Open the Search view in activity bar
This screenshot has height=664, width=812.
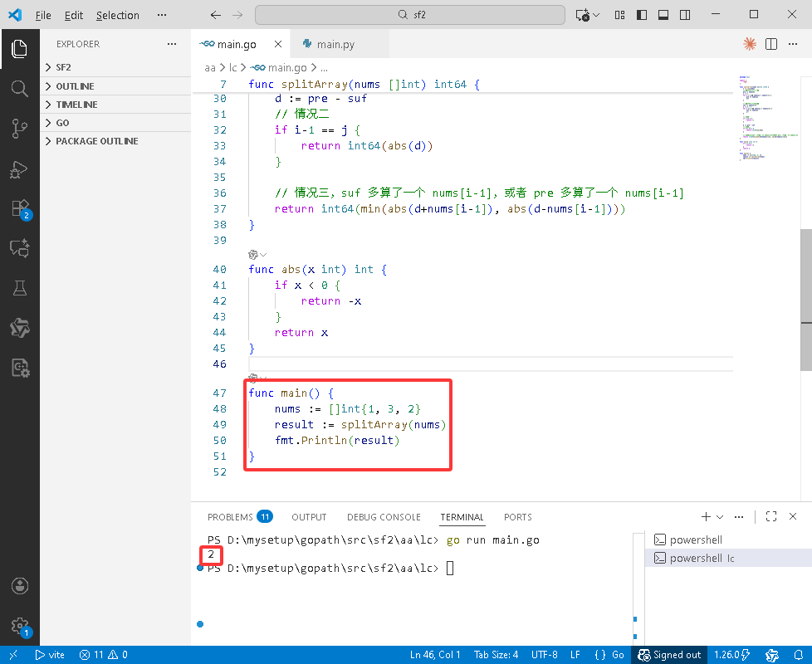[x=19, y=89]
